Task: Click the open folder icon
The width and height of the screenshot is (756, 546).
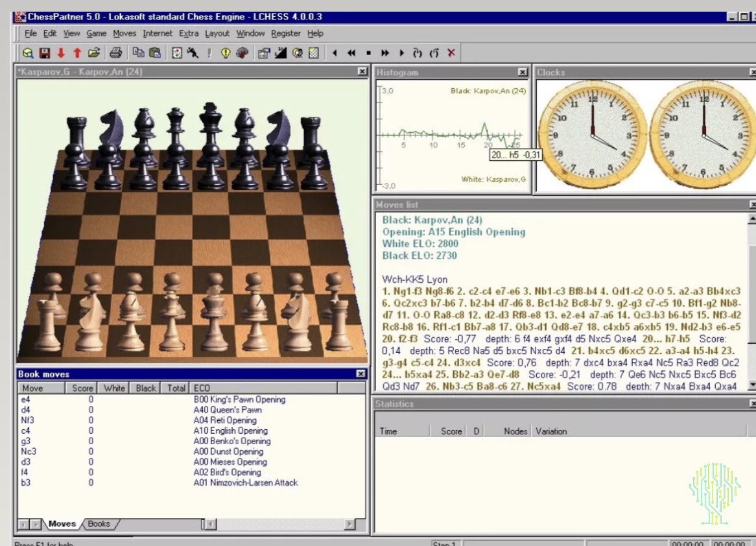Action: pos(94,53)
